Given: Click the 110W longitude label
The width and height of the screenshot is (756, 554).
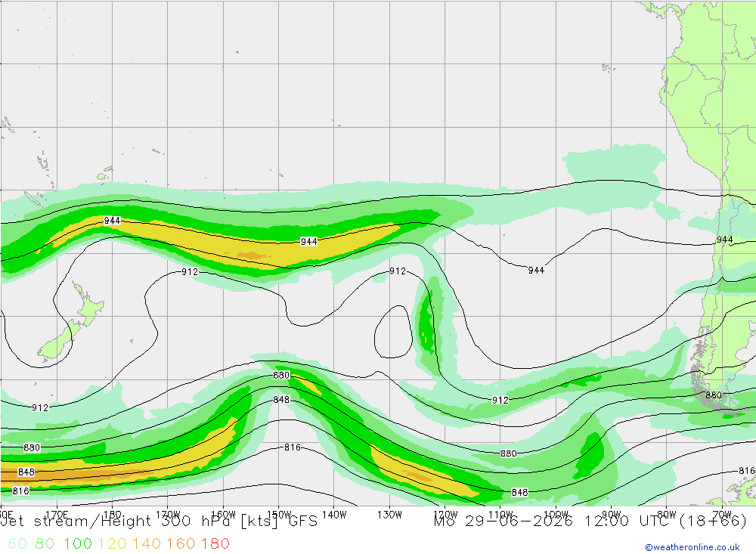Looking at the screenshot, I should click(x=500, y=515).
